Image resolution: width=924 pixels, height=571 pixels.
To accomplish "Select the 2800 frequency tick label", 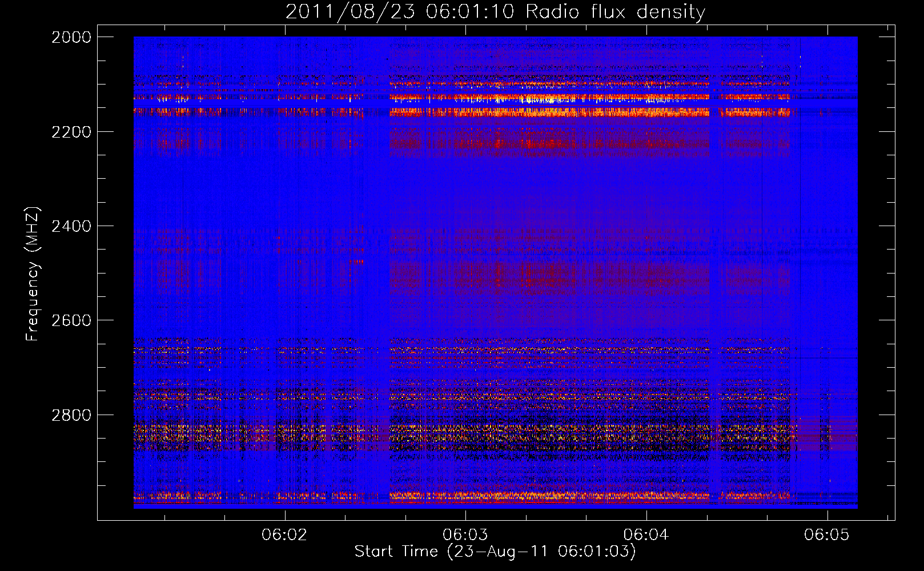I will click(x=71, y=415).
